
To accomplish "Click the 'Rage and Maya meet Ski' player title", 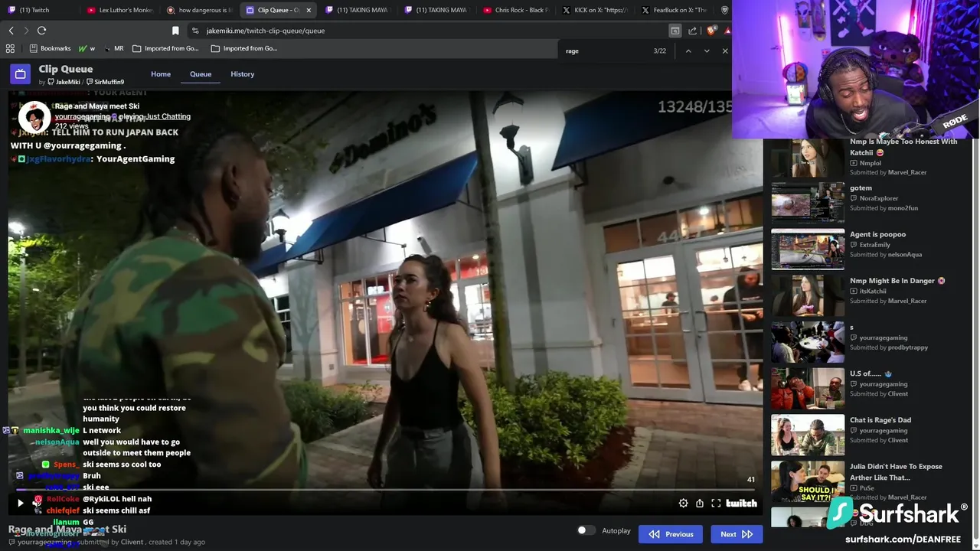I will click(97, 106).
